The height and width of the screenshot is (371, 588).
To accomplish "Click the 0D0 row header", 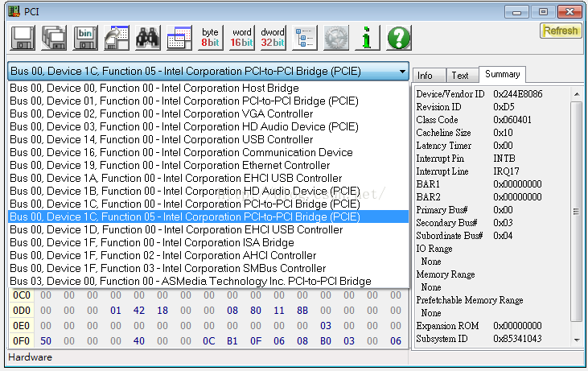I will click(22, 311).
